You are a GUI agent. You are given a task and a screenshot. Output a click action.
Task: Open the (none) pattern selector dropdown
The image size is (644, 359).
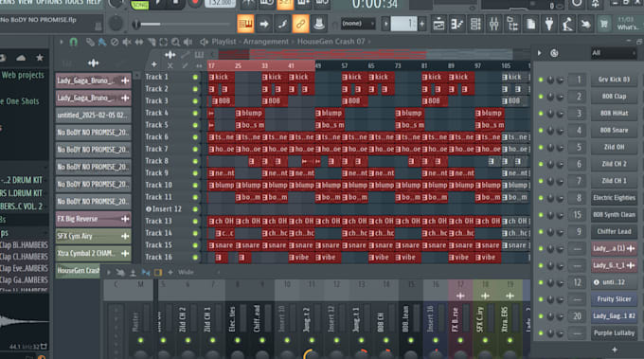(x=358, y=24)
